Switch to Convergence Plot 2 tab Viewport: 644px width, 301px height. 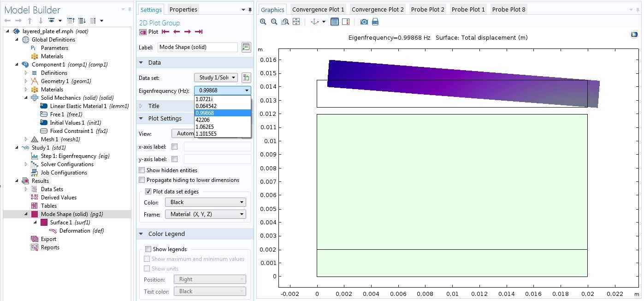click(x=377, y=9)
